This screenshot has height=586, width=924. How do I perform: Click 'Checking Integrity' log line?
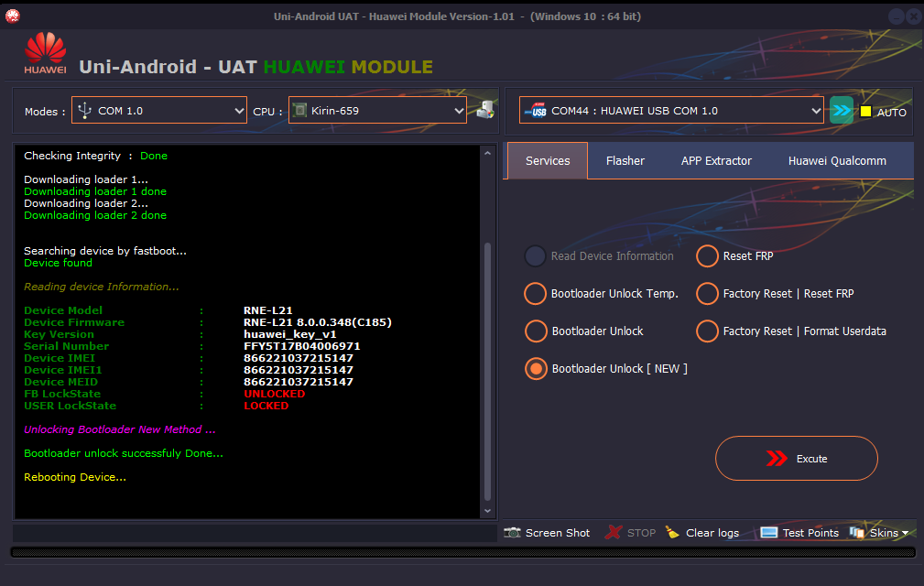coord(95,156)
